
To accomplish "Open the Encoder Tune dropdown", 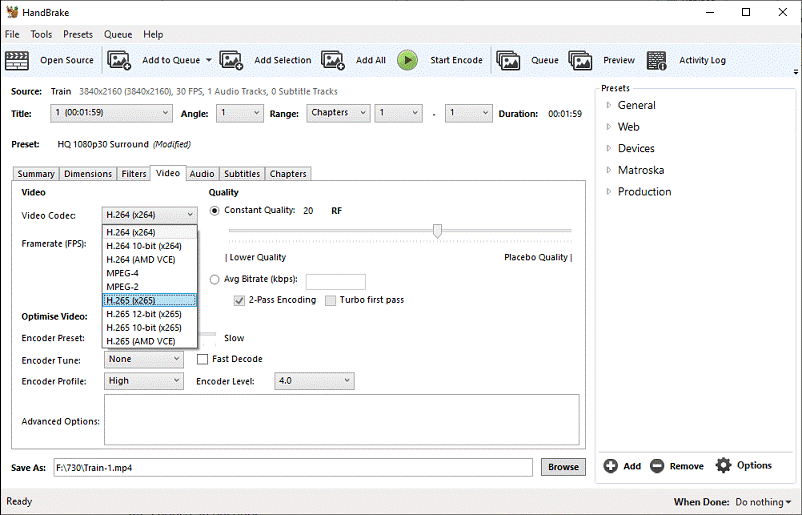I will tap(144, 359).
